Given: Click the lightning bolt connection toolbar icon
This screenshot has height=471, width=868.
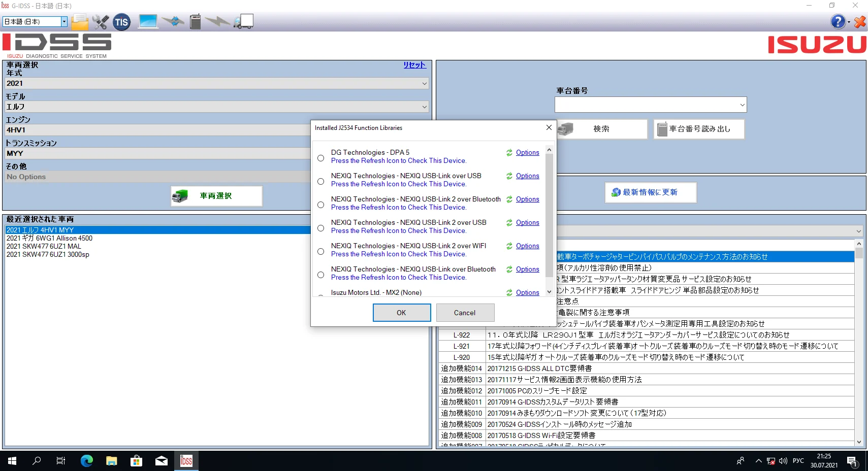Looking at the screenshot, I should (x=217, y=21).
